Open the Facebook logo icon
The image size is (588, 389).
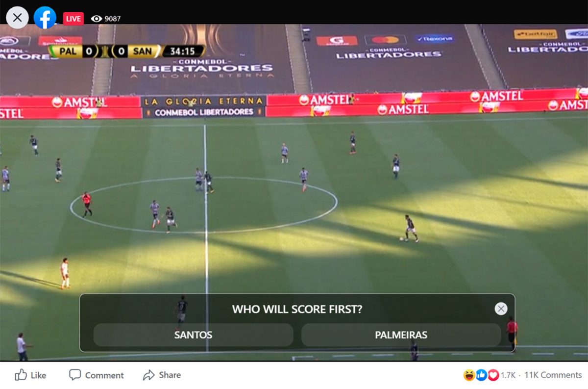tap(45, 18)
